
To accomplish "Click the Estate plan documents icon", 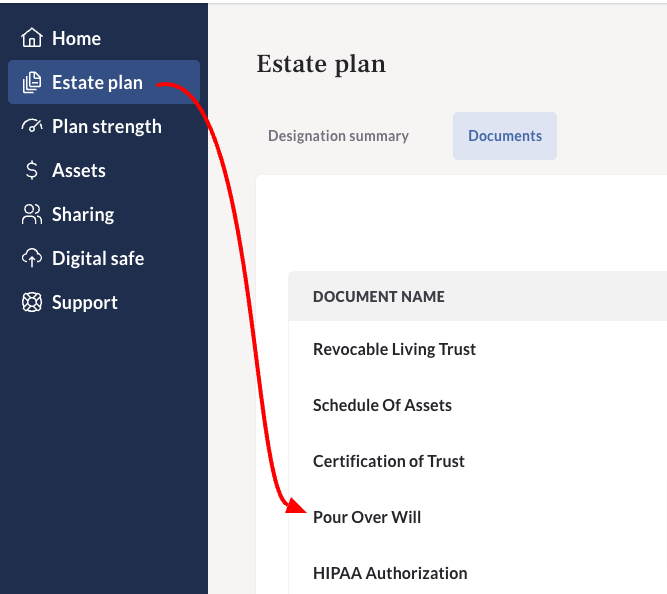I will click(32, 82).
